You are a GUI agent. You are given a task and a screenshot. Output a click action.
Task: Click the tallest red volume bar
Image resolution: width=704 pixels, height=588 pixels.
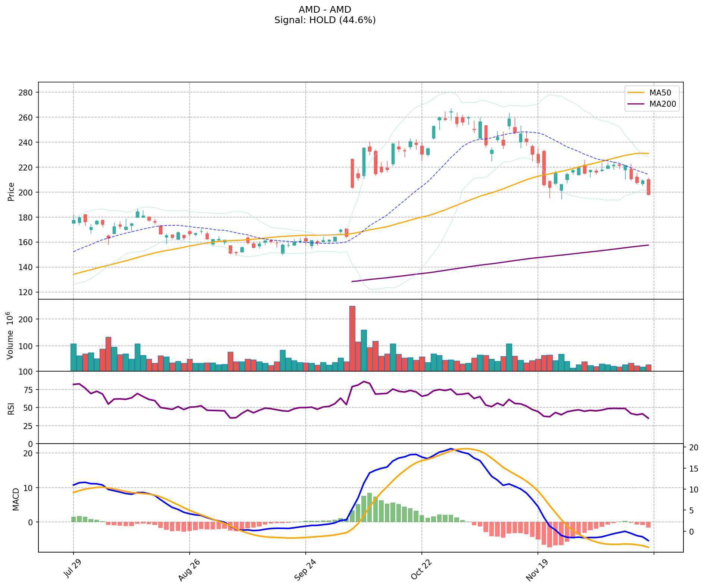352,338
